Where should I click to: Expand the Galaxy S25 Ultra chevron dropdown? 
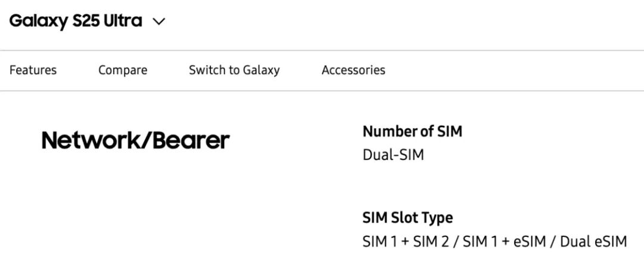pyautogui.click(x=159, y=22)
